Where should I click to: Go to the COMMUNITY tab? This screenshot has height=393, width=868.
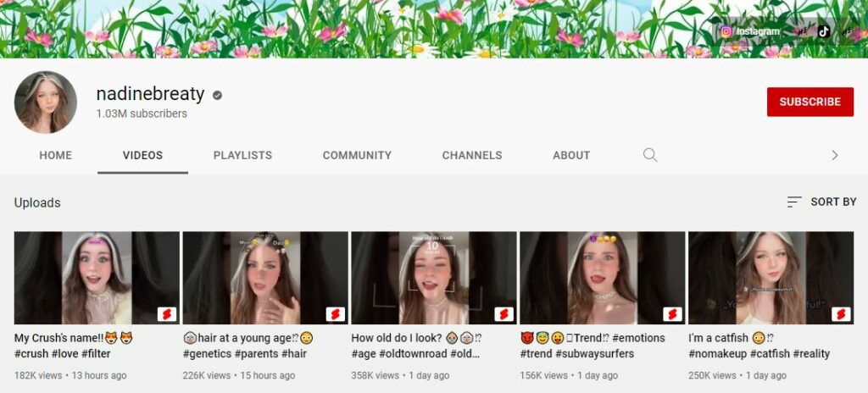click(357, 156)
